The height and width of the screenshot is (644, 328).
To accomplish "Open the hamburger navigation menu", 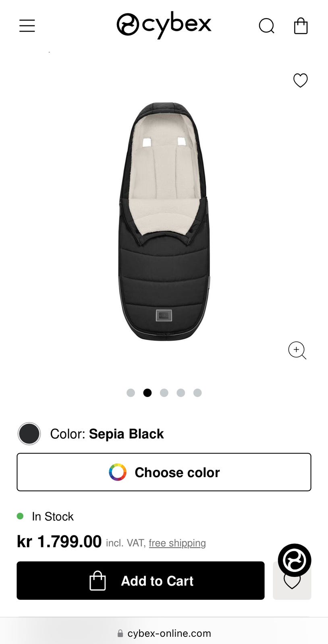I will [x=27, y=26].
